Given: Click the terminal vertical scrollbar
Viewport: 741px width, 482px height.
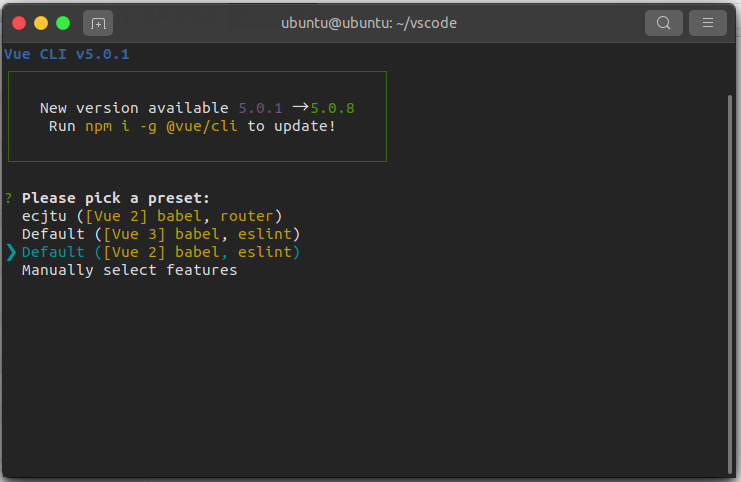Looking at the screenshot, I should click(x=730, y=284).
